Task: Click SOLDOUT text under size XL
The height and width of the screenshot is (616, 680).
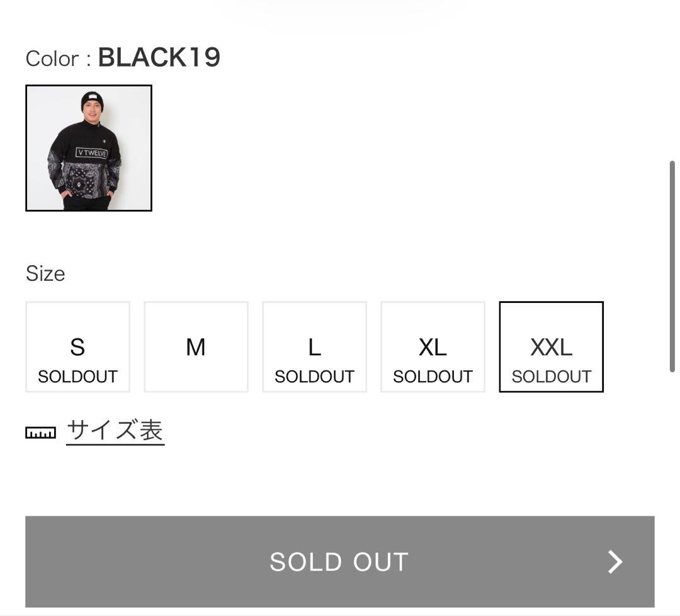Action: click(433, 377)
